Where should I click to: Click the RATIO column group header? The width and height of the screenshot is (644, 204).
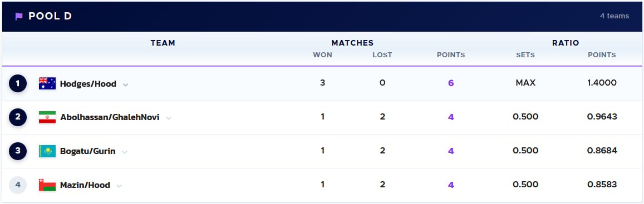(566, 43)
